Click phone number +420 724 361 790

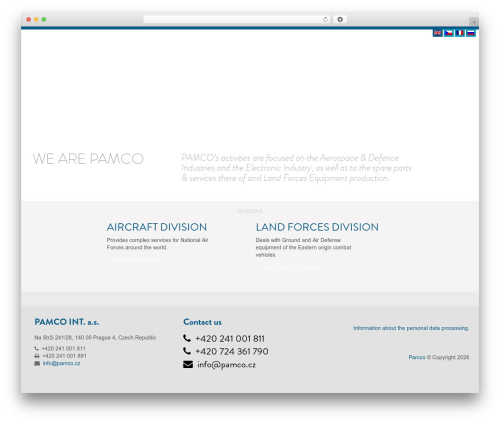[x=232, y=351]
